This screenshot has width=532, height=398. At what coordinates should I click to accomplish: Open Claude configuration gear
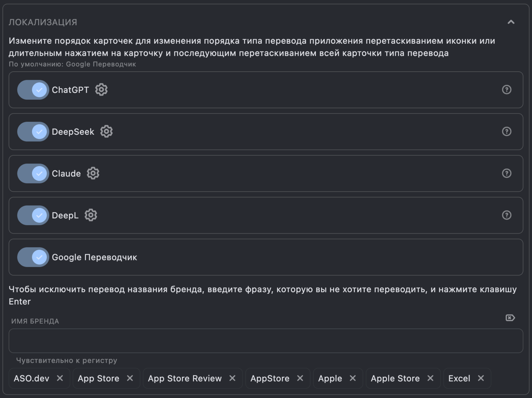pyautogui.click(x=93, y=173)
